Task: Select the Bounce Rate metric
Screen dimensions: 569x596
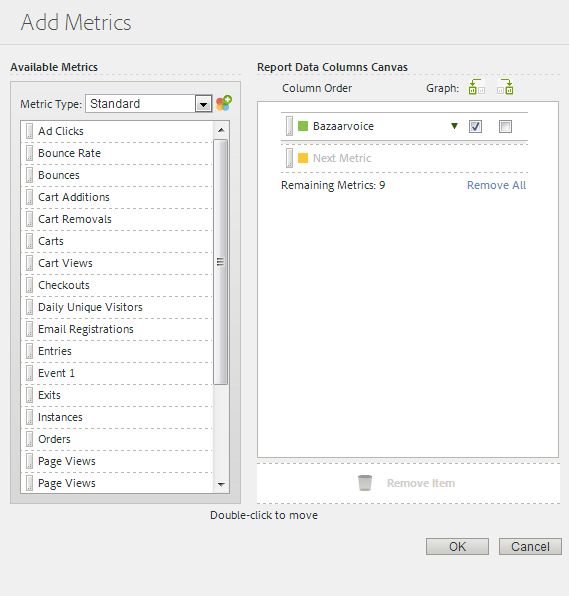Action: coord(70,153)
